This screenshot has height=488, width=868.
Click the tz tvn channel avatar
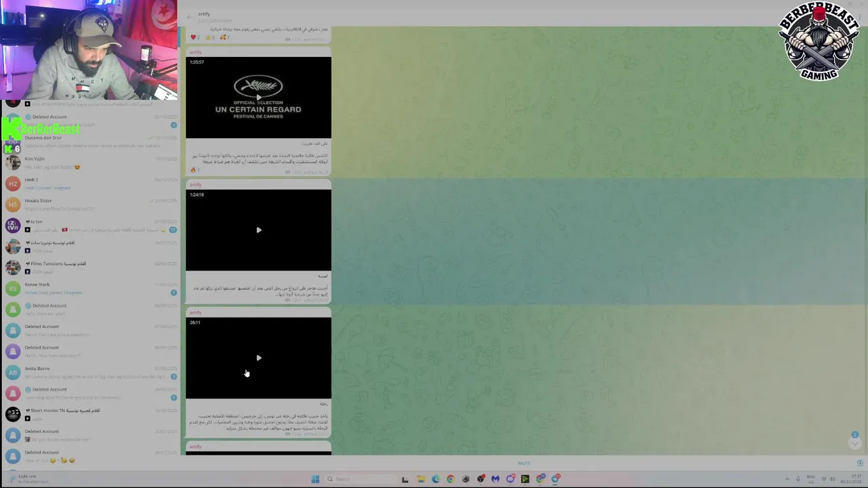point(13,226)
